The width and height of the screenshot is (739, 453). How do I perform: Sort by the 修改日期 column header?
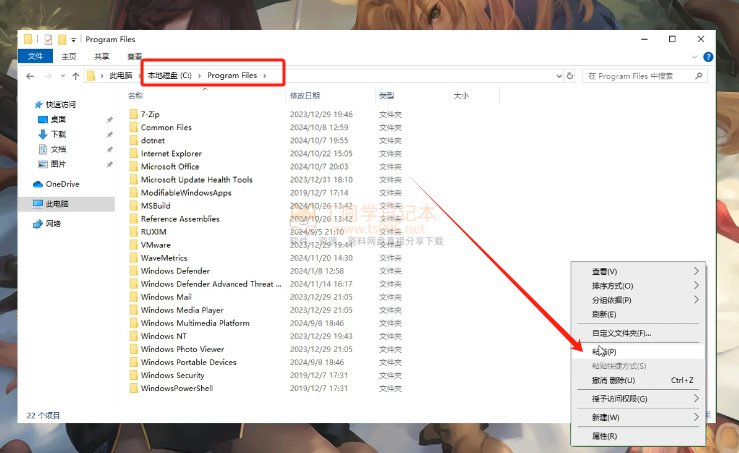pyautogui.click(x=304, y=96)
